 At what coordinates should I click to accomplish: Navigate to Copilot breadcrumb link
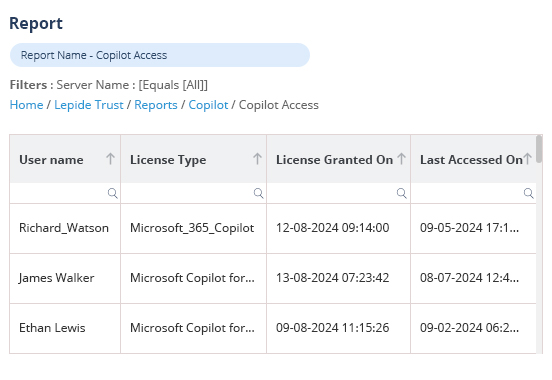coord(208,105)
